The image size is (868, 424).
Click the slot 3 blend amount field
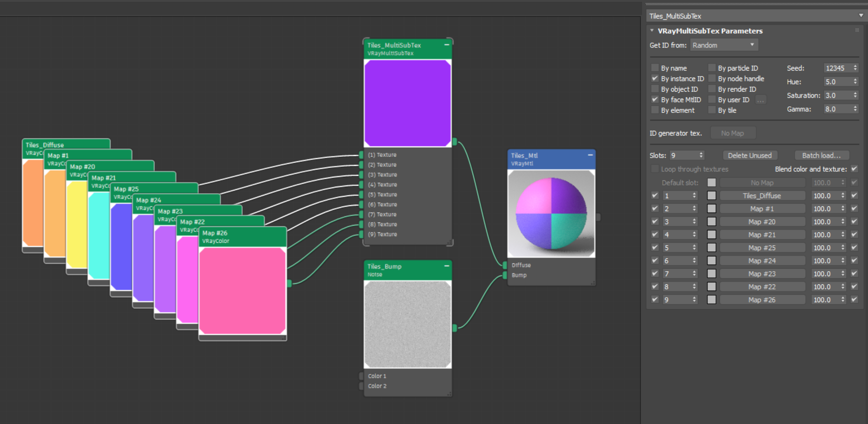click(825, 222)
